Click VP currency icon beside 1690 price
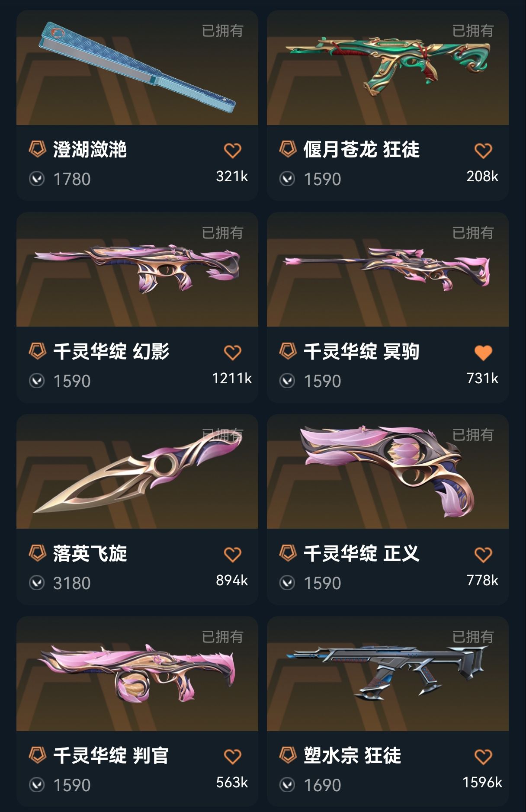This screenshot has height=812, width=526. point(287,785)
